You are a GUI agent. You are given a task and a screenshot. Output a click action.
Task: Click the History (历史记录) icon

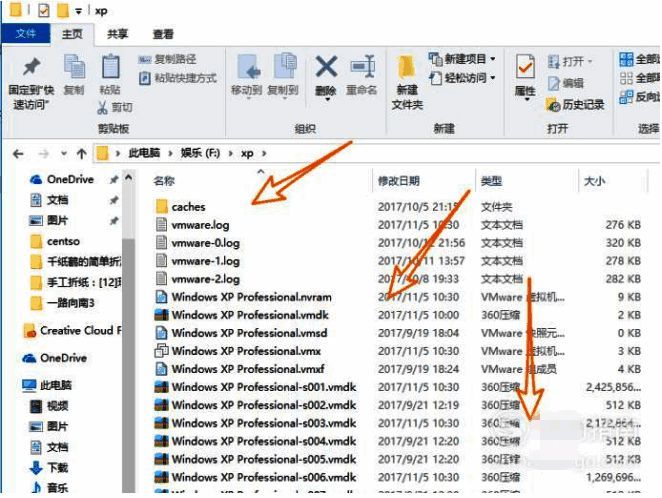575,104
